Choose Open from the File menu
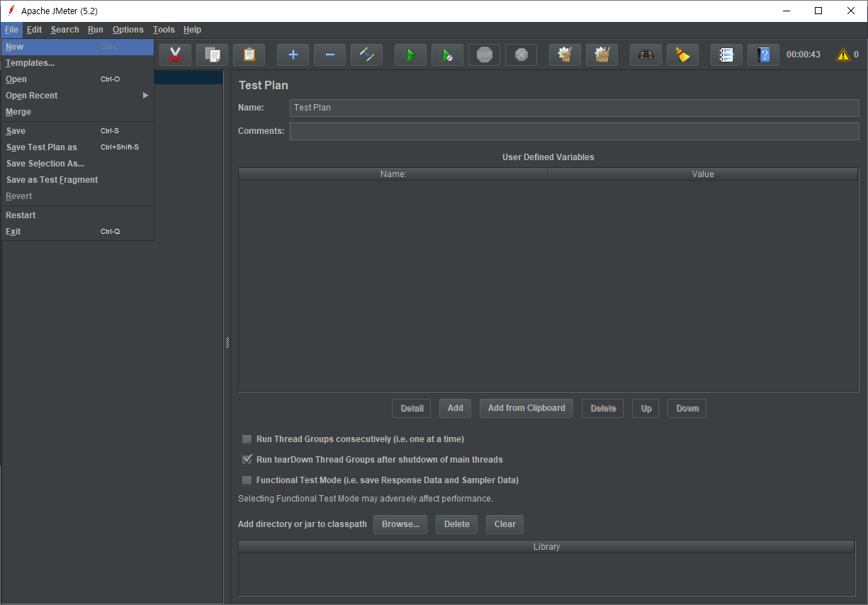The image size is (868, 605). point(77,79)
